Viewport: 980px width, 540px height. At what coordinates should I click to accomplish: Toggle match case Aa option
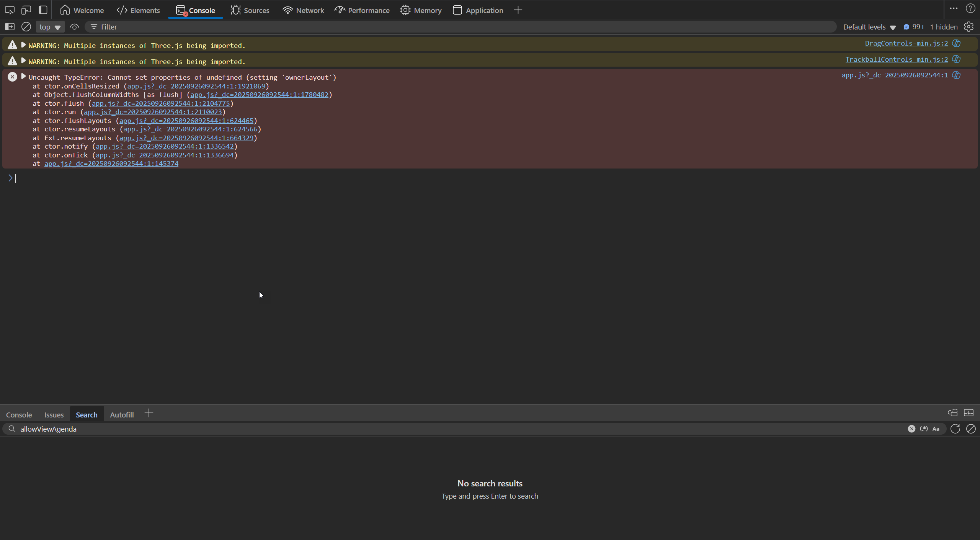tap(936, 429)
